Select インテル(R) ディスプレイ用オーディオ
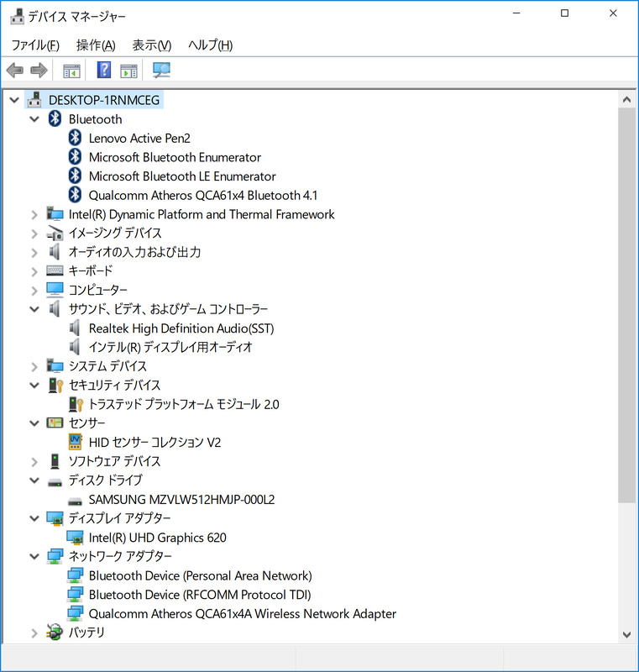Image resolution: width=639 pixels, height=672 pixels. click(x=170, y=347)
